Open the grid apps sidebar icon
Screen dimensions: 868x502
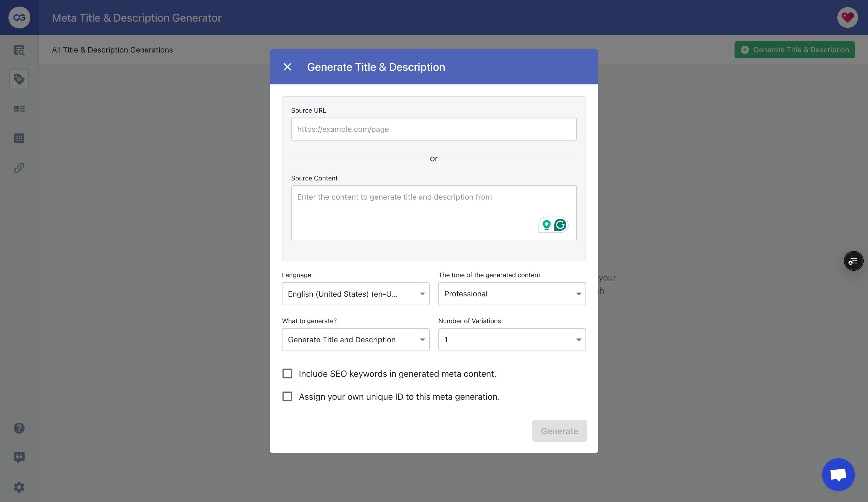(19, 138)
